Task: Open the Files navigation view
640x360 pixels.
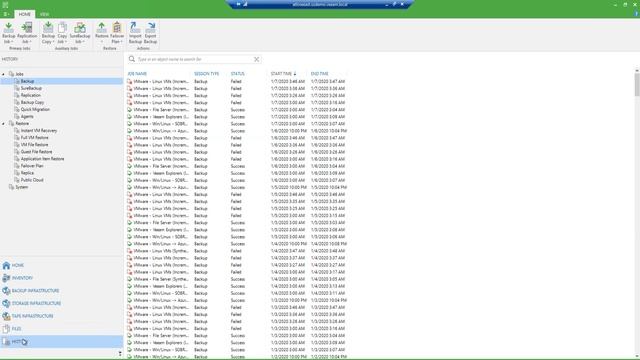Action: click(61, 329)
